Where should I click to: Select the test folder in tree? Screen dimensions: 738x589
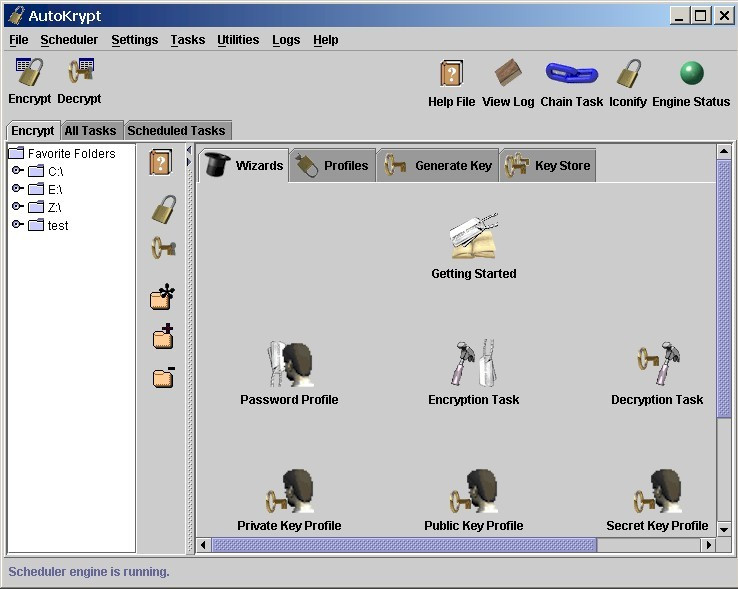point(48,225)
